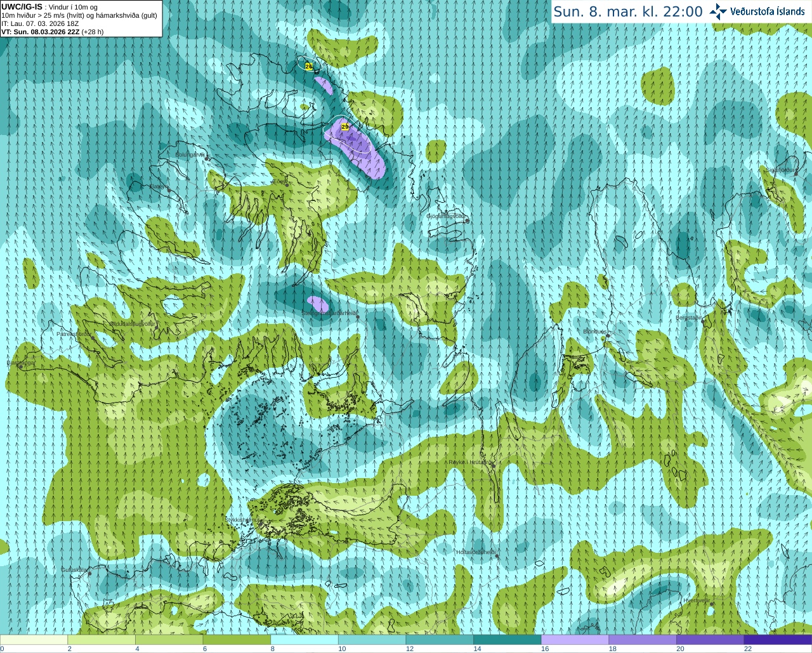Click the Veðurstofa Íslands name text
812x653 pixels.
767,11
